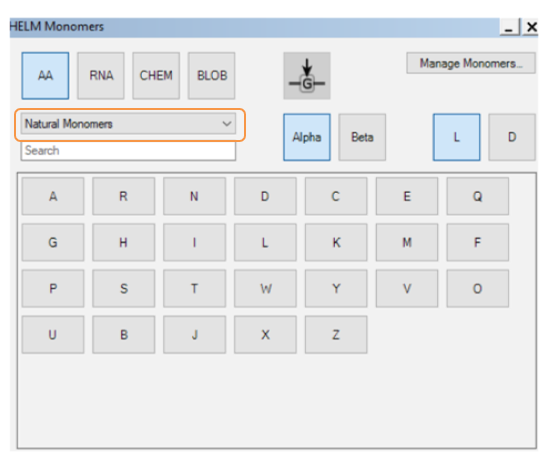Click the Search monomers field
Screen dimensions: 549x459
[128, 151]
